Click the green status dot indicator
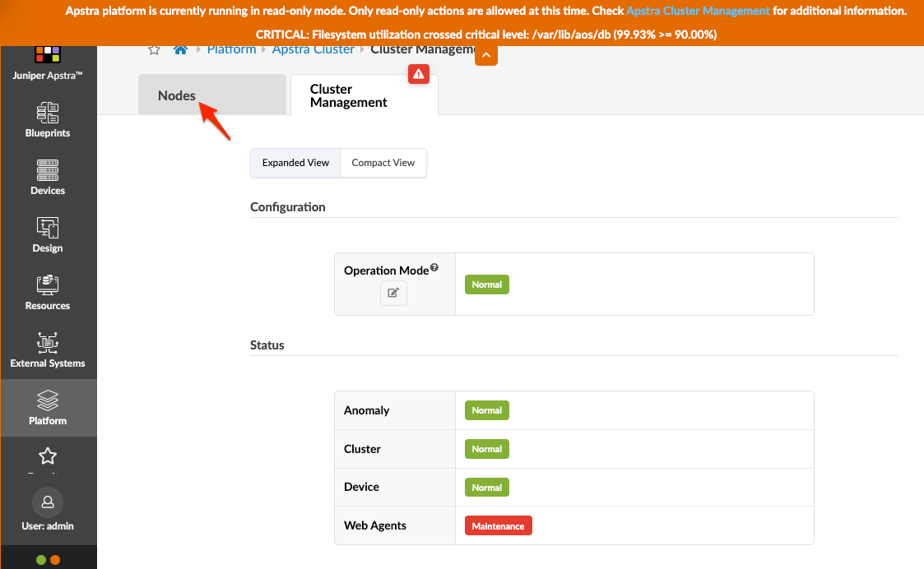Screen dimensions: 924x569 coord(41,560)
